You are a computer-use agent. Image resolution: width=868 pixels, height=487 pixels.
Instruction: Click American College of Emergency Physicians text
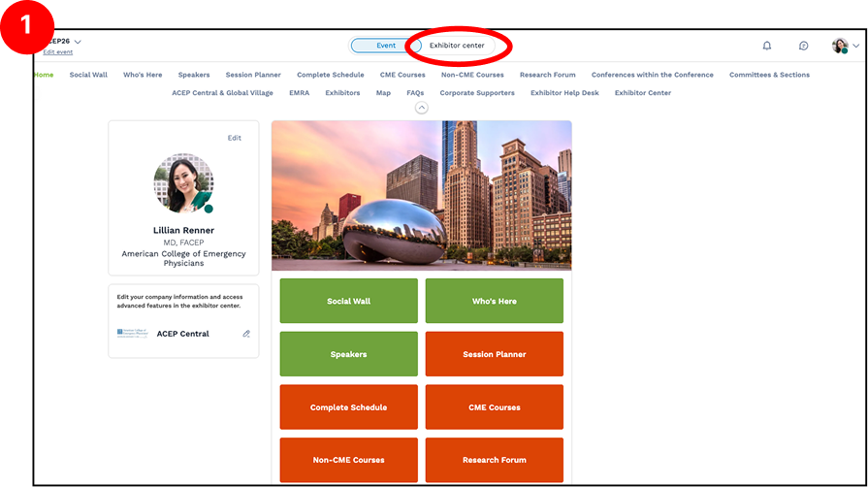point(184,258)
